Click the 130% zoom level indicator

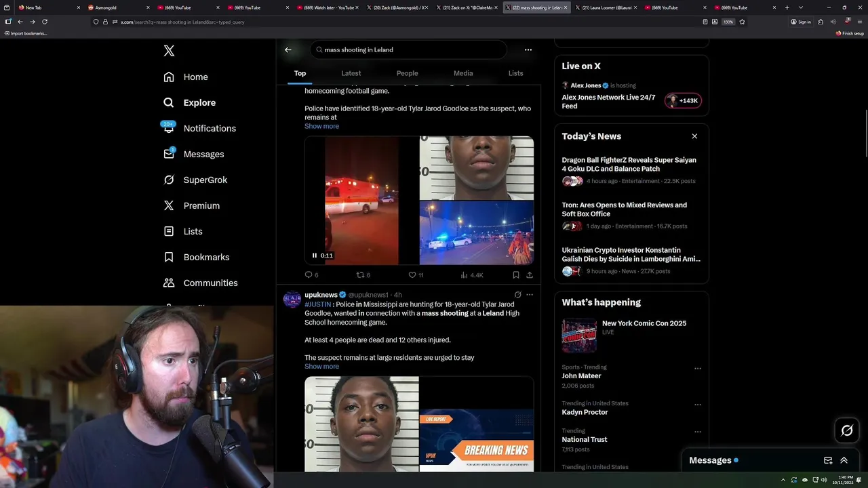[x=728, y=22]
